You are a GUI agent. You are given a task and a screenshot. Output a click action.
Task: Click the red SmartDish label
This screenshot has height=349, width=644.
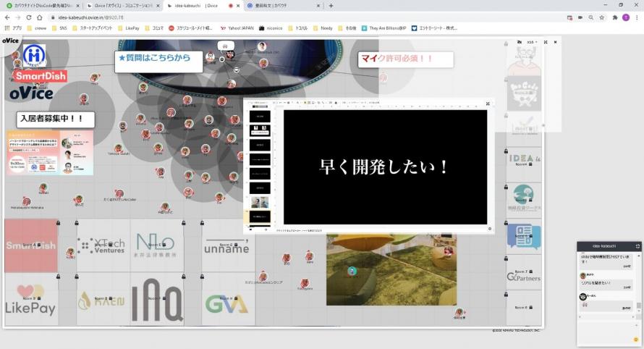(x=41, y=76)
